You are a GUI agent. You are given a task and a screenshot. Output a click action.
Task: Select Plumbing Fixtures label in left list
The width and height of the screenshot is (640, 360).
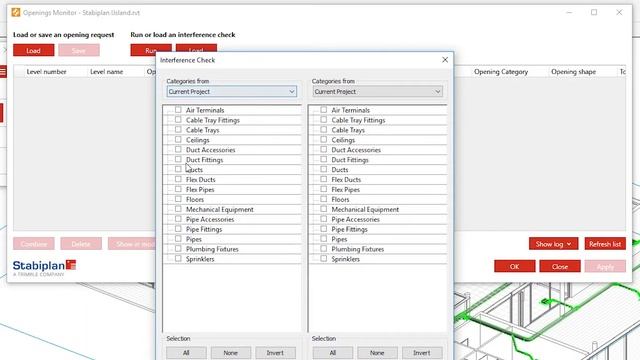212,249
